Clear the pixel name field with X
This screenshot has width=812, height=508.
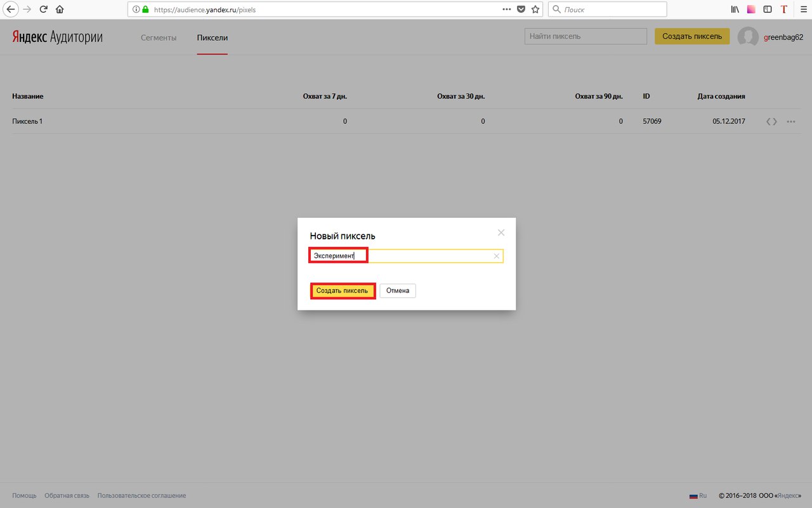(x=497, y=256)
